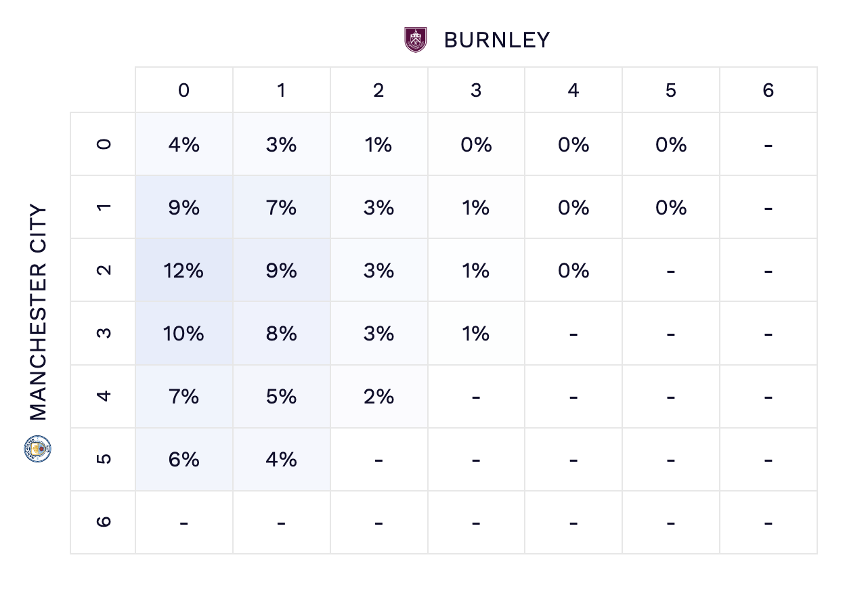This screenshot has height=589, width=868.
Task: Select the 6% cell in row 5
Action: point(184,459)
